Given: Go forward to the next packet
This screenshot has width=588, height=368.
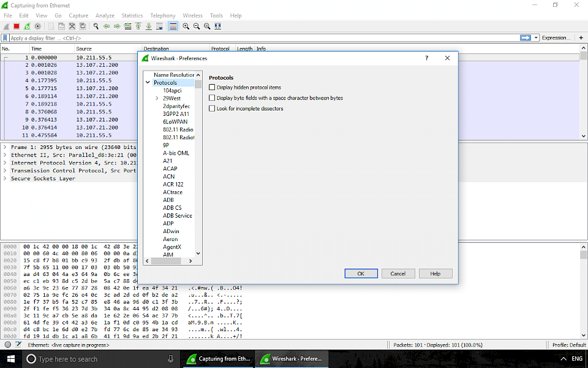Looking at the screenshot, I should (117, 26).
